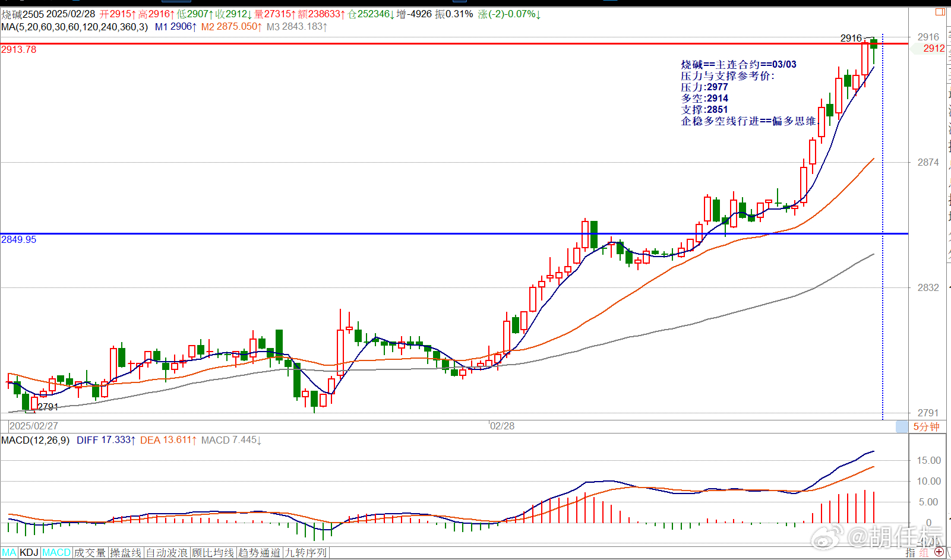
Task: Click the 开2915 open price readout
Action: pyautogui.click(x=118, y=14)
